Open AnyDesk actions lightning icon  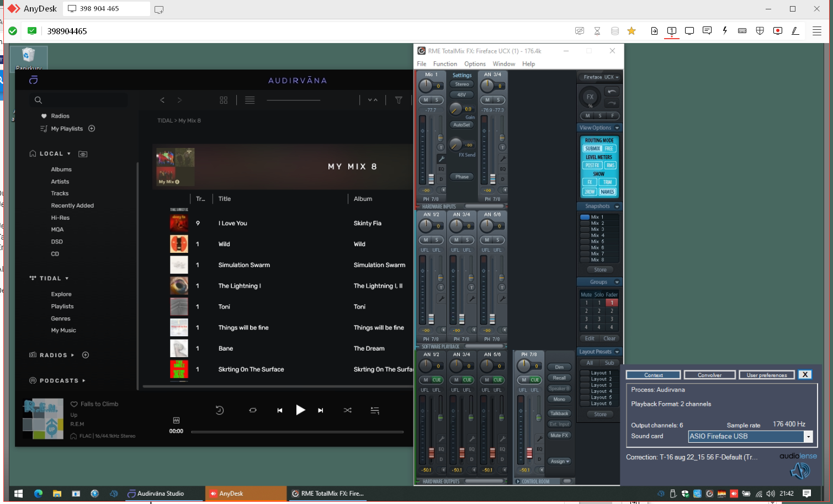725,31
